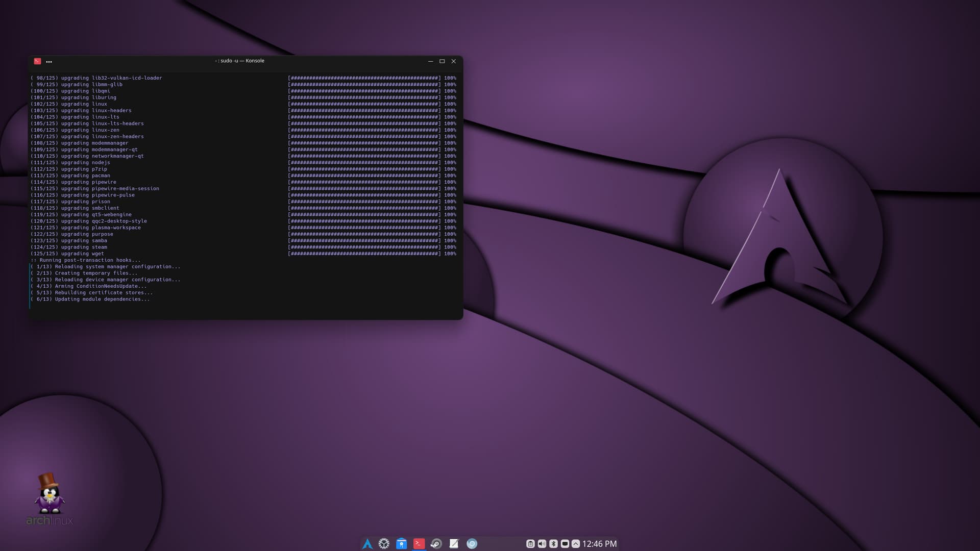
Task: Open the Bluetooth tray icon
Action: coord(553,544)
